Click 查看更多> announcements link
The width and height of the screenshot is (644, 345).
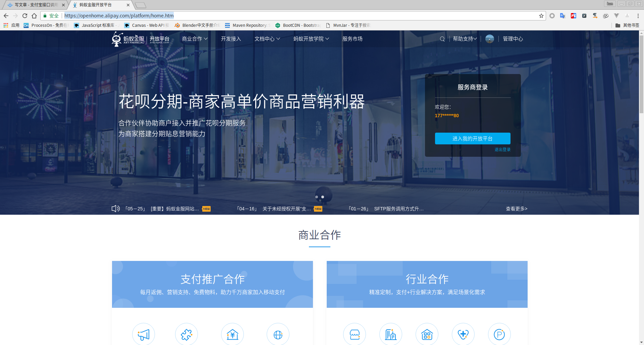pyautogui.click(x=517, y=209)
